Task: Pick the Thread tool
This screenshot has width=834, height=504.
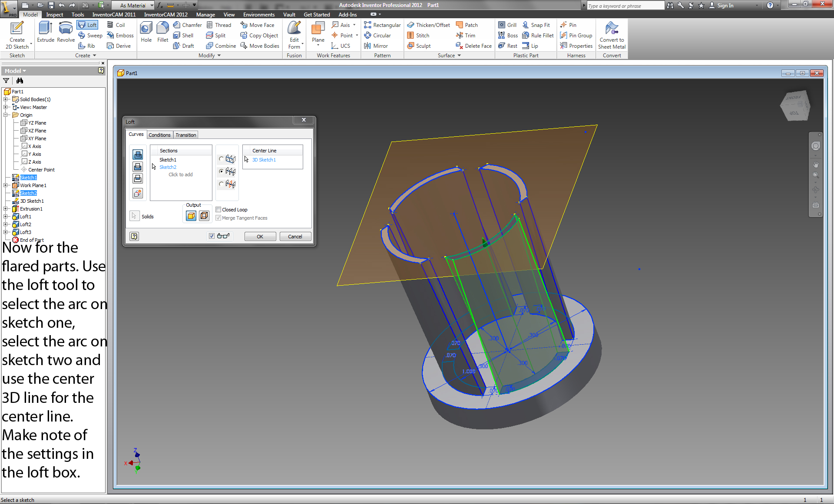Action: (218, 25)
